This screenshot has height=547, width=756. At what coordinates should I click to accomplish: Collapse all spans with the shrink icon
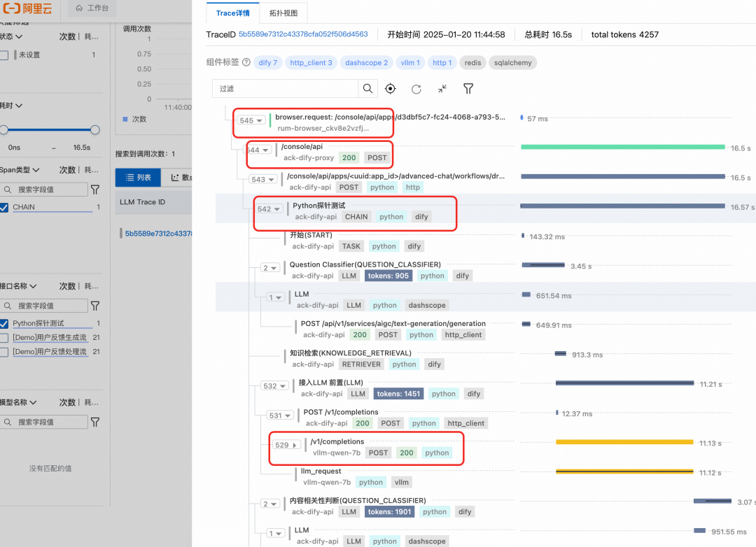coord(442,89)
